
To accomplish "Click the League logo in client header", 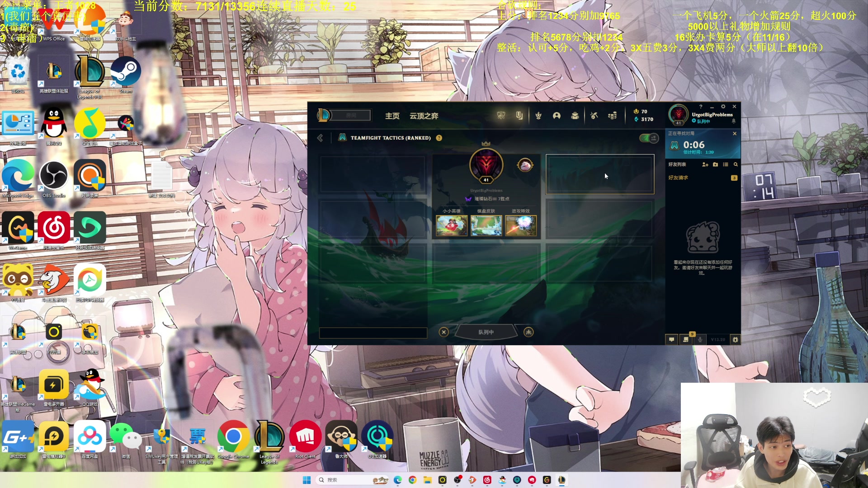I will [x=324, y=115].
